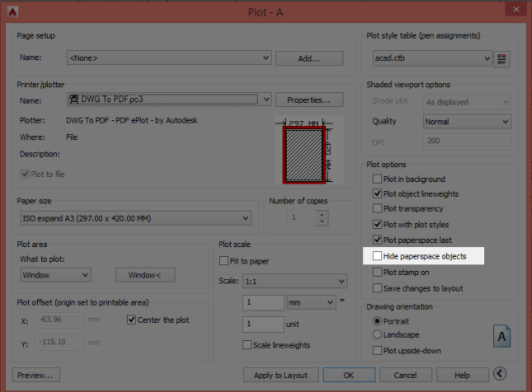Click the scale unit value input field
This screenshot has height=392, width=532.
click(262, 324)
